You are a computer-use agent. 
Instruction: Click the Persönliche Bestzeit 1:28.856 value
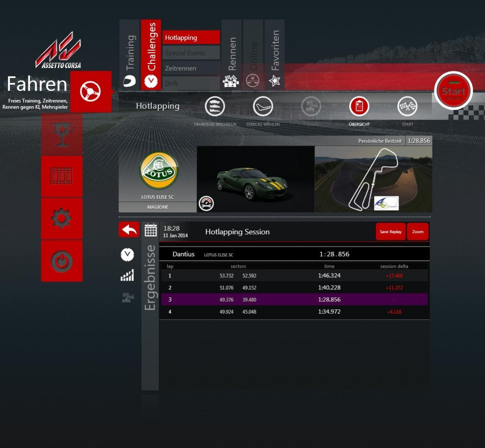point(419,141)
